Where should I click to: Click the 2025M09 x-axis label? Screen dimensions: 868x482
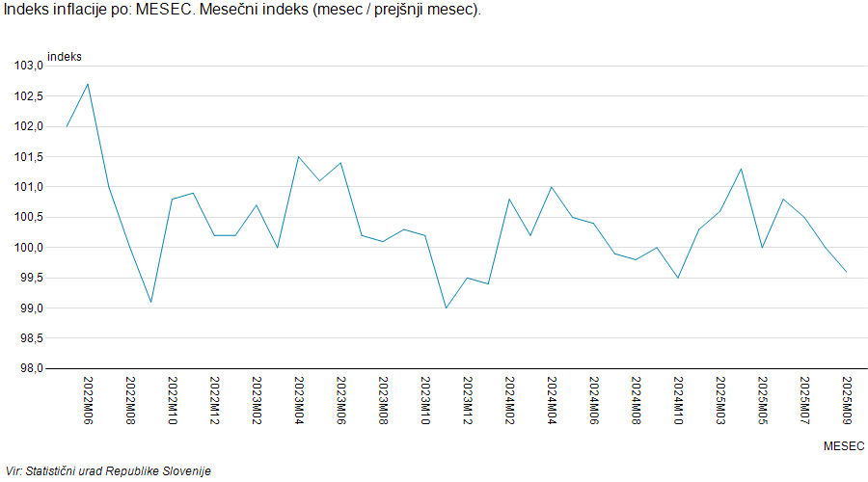click(847, 402)
